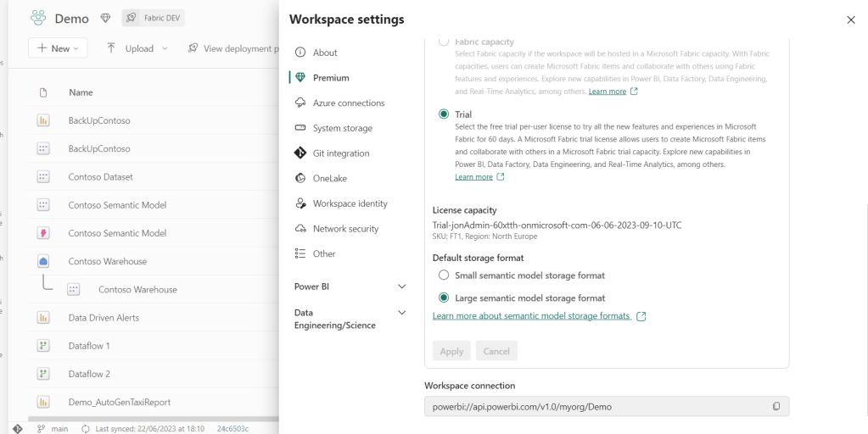
Task: Click the Git integration icon in sidebar
Action: tap(300, 153)
